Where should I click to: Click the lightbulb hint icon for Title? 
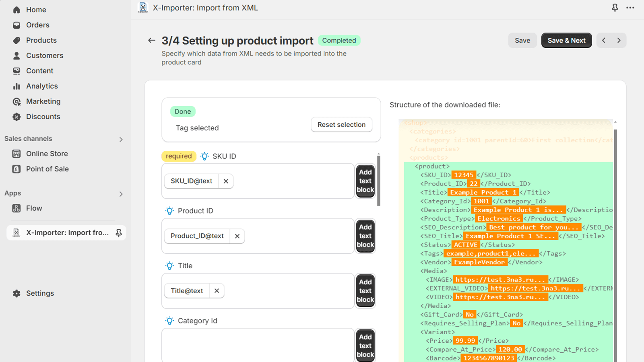(169, 266)
